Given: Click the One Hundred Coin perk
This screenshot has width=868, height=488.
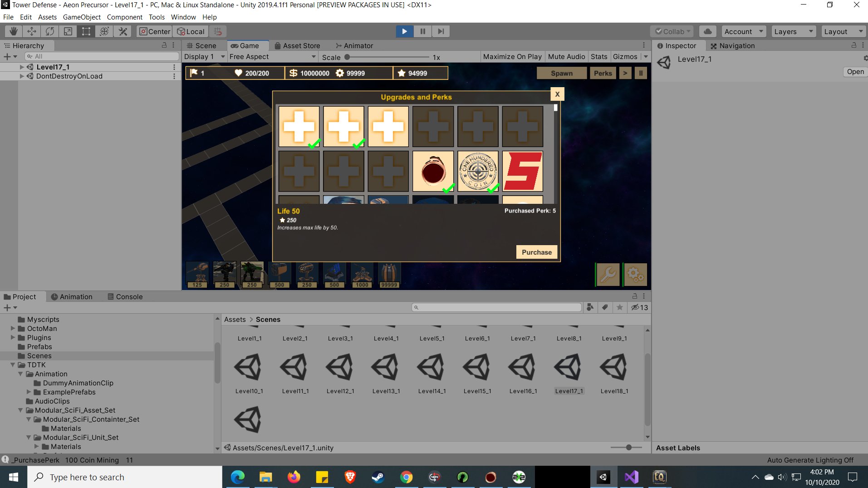Looking at the screenshot, I should pyautogui.click(x=478, y=171).
